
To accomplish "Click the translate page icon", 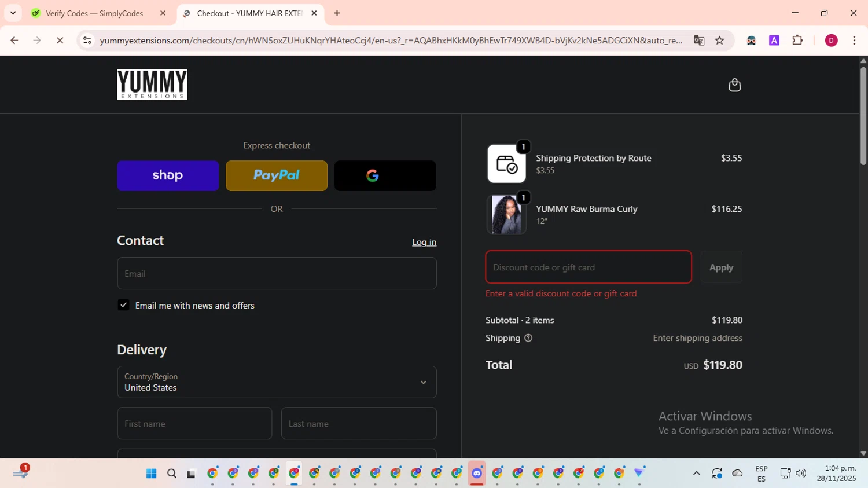I will click(x=699, y=41).
